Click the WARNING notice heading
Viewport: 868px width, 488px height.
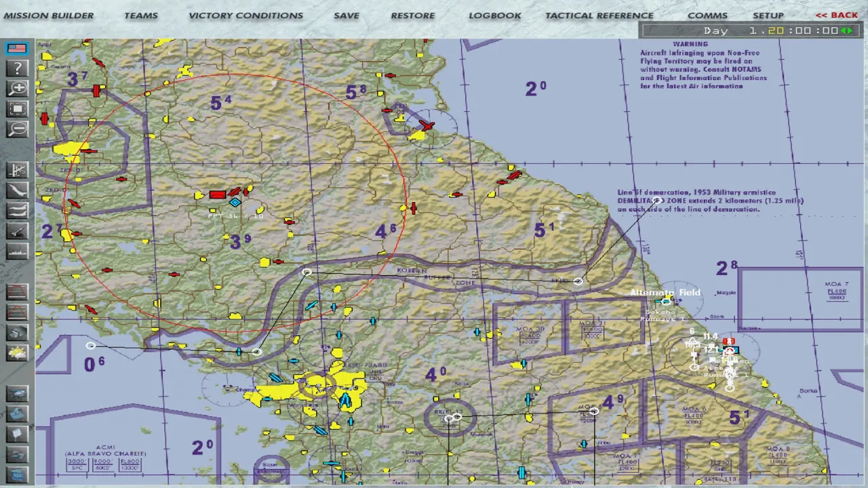click(x=690, y=44)
